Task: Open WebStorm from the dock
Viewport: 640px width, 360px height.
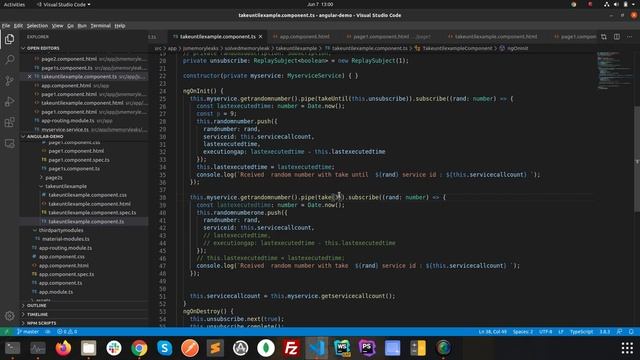Action: tap(342, 348)
